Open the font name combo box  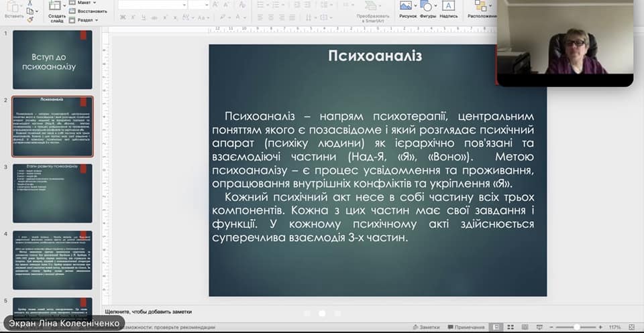tap(152, 5)
